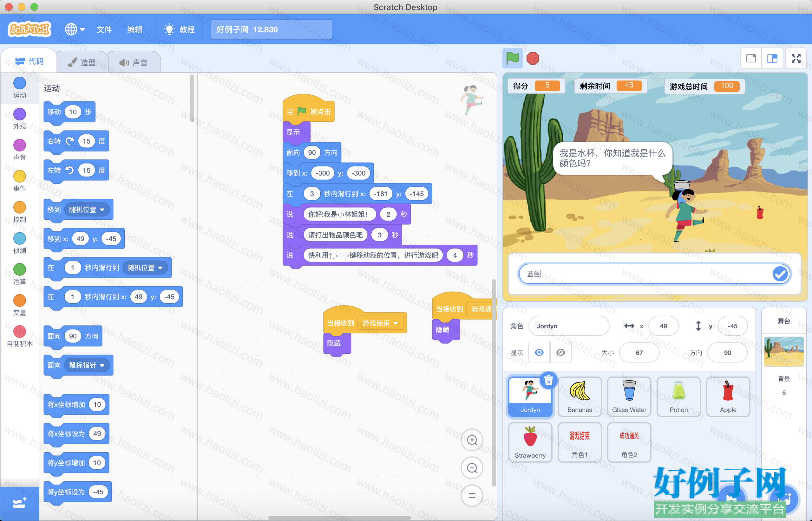Open the language globe menu

[x=75, y=29]
